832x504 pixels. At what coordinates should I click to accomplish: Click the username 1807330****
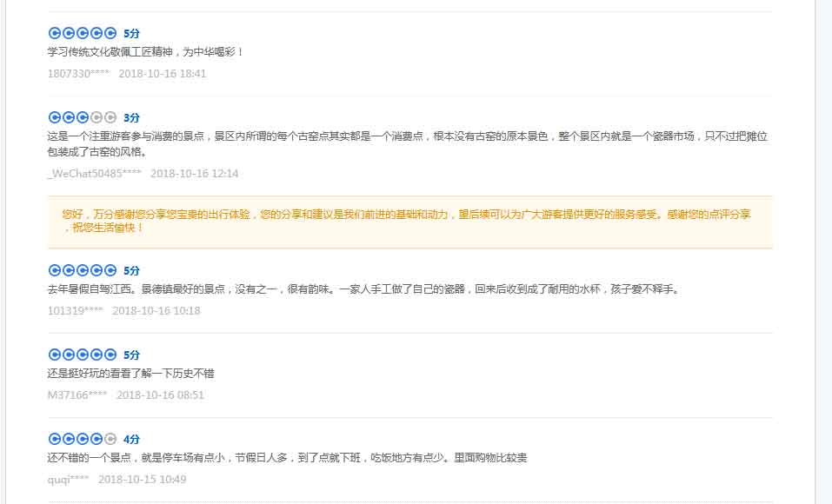(x=78, y=74)
